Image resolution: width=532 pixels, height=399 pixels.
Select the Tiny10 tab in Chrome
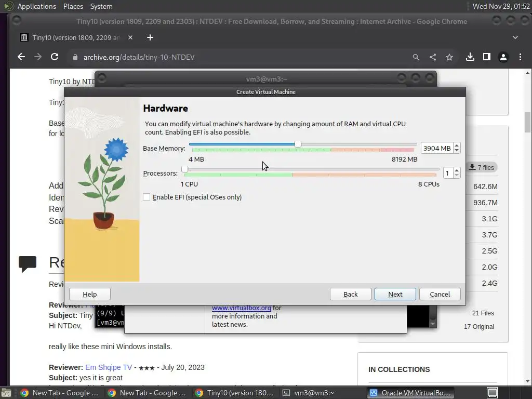[x=77, y=37]
